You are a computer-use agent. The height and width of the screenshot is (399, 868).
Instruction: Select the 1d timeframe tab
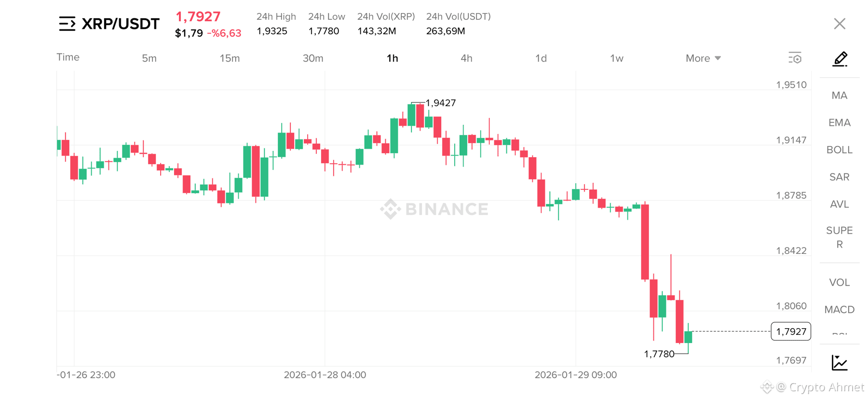[541, 58]
